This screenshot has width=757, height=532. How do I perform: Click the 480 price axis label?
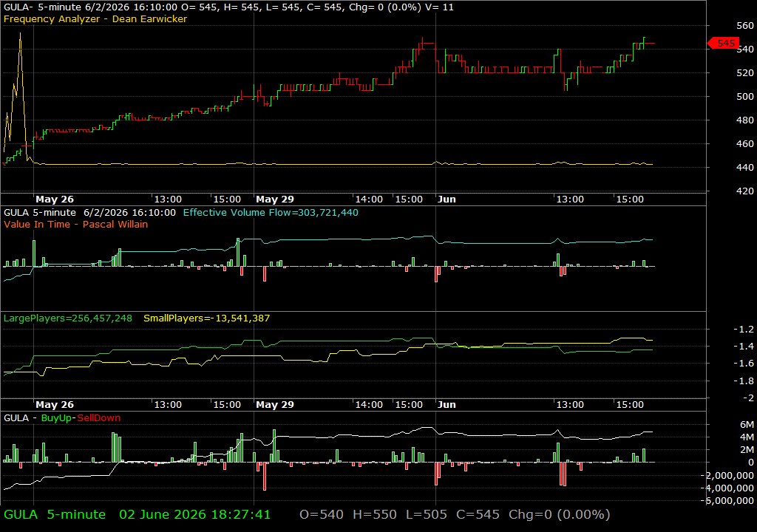[x=745, y=120]
